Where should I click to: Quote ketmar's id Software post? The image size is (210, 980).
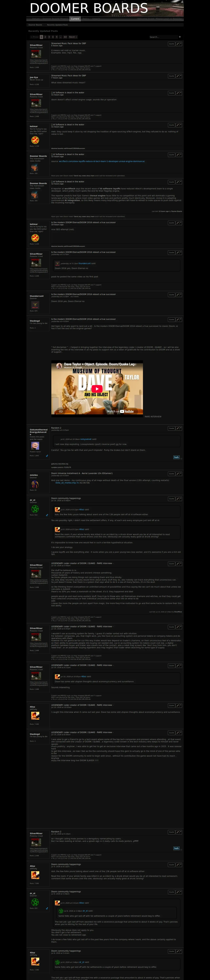pyautogui.click(x=172, y=125)
